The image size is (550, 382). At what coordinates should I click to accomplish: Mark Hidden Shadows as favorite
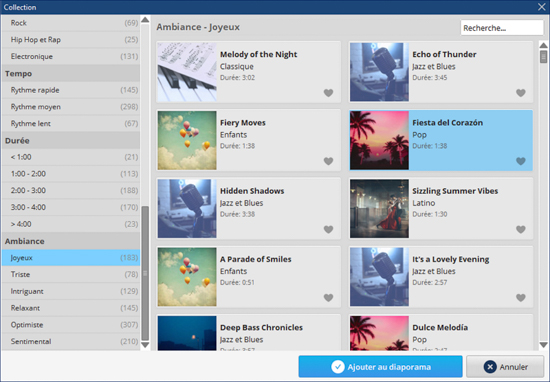coord(328,229)
